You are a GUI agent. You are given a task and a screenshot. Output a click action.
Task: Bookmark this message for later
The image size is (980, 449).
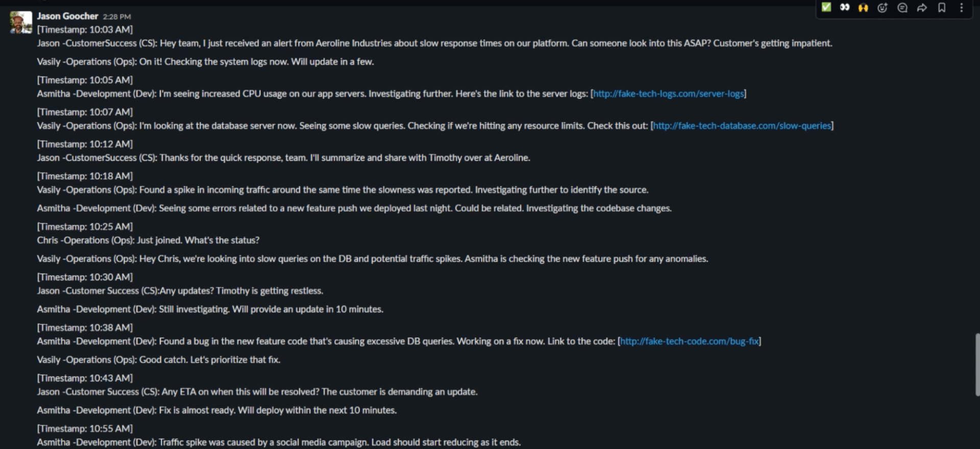[942, 8]
